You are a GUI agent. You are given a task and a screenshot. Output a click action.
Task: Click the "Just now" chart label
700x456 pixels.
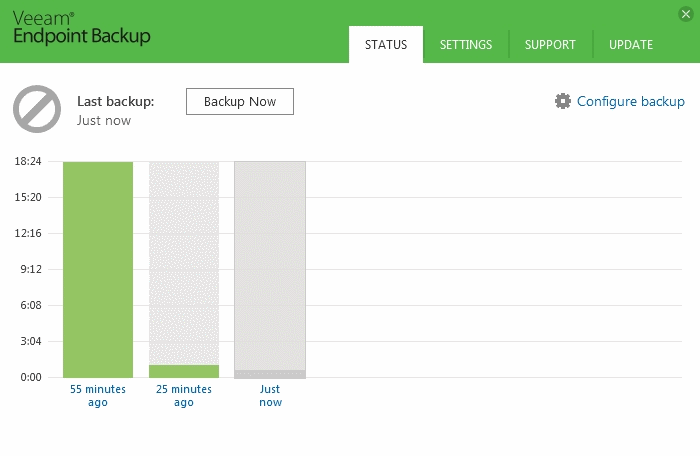[270, 395]
